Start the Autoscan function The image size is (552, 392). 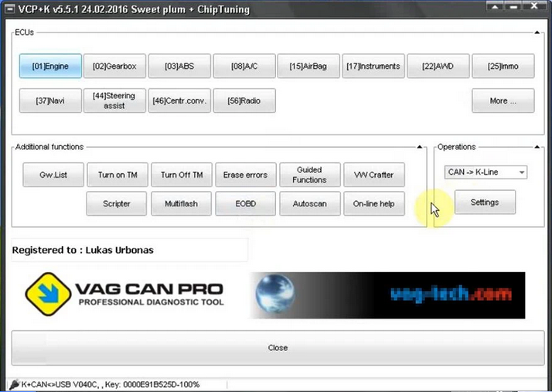pyautogui.click(x=309, y=203)
